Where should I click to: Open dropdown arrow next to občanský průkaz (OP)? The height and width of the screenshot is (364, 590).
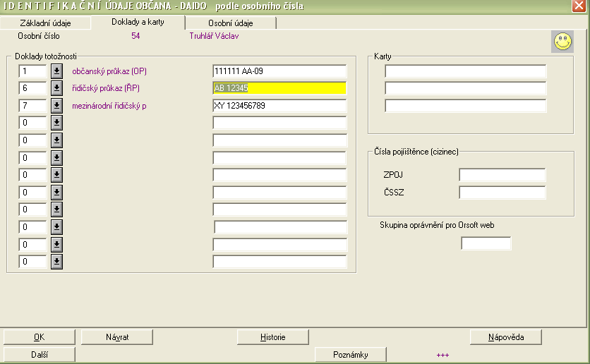(57, 71)
